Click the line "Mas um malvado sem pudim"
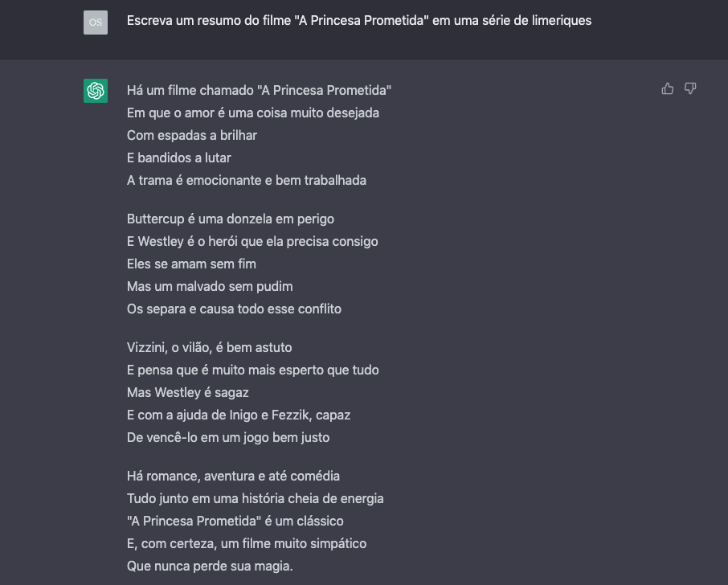Image resolution: width=728 pixels, height=585 pixels. pyautogui.click(x=210, y=287)
